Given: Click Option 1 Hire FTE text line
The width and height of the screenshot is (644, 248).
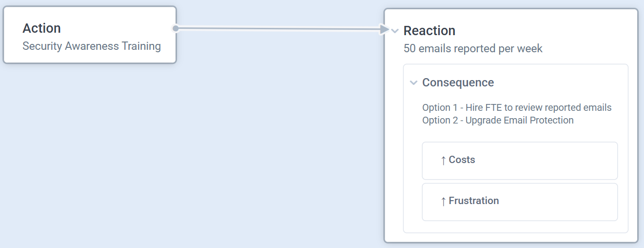Looking at the screenshot, I should [x=517, y=107].
